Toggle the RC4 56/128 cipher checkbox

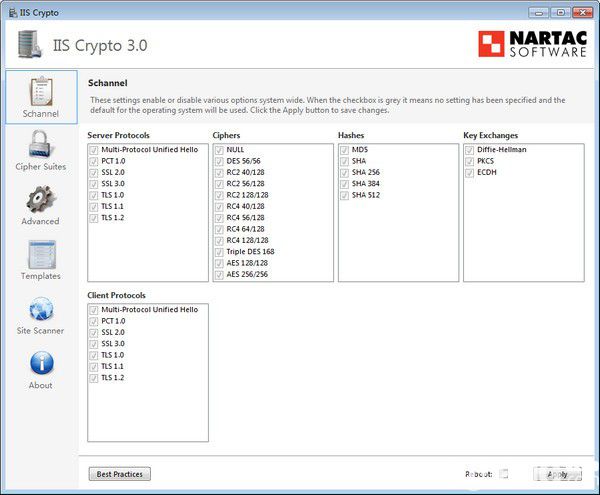(219, 218)
